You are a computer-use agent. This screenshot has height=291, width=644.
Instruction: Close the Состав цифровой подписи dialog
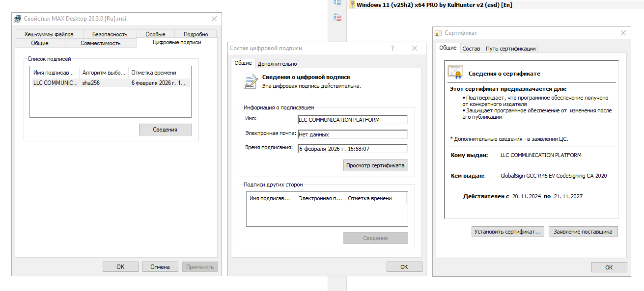click(x=415, y=48)
